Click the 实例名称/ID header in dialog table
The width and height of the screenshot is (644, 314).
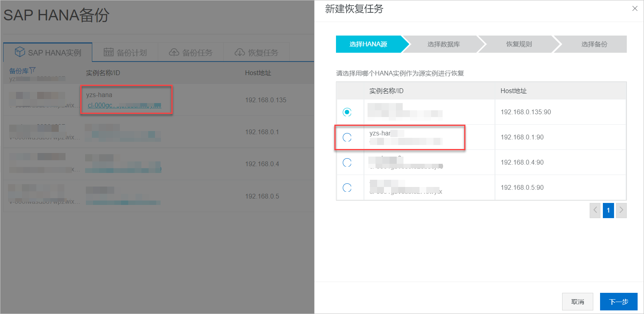(386, 91)
